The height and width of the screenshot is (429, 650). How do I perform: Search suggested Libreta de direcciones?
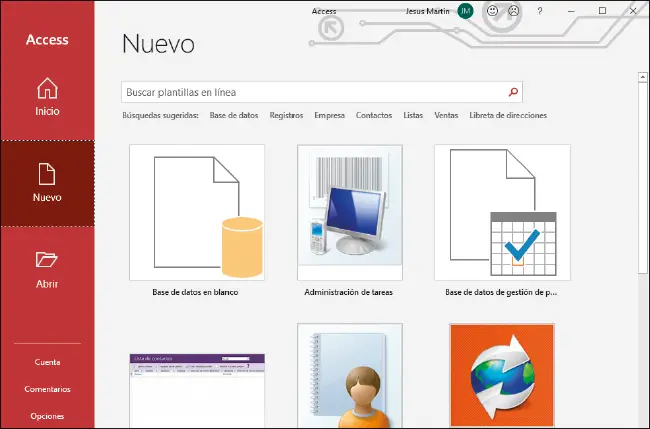coord(508,115)
